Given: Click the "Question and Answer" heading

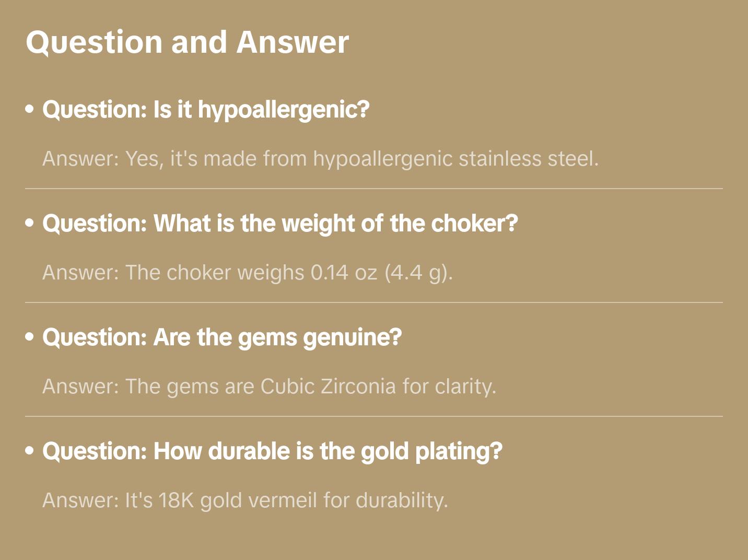Looking at the screenshot, I should coord(187,42).
